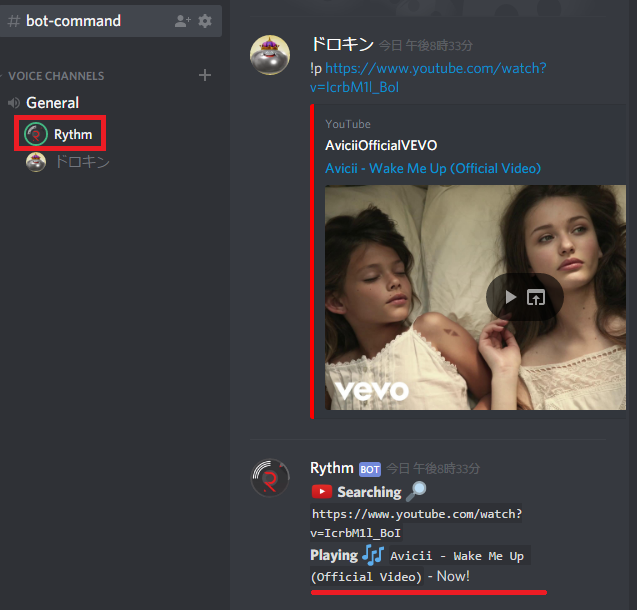Click Rythm's avatar in voice channel
637x610 pixels.
[x=36, y=134]
